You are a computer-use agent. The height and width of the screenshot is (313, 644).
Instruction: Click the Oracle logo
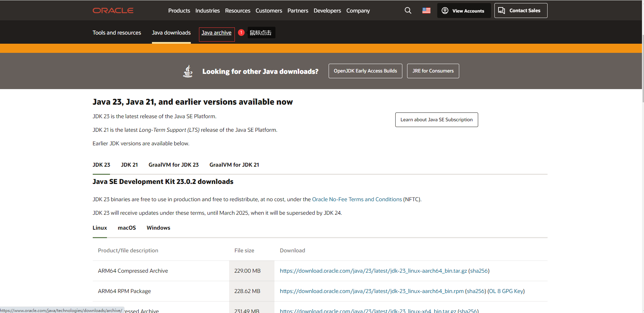tap(113, 11)
